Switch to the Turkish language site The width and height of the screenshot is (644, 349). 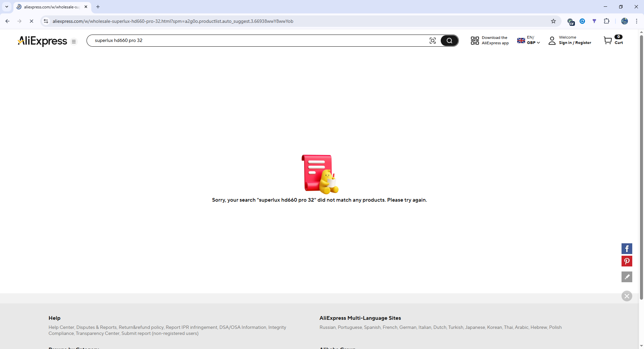pos(455,327)
